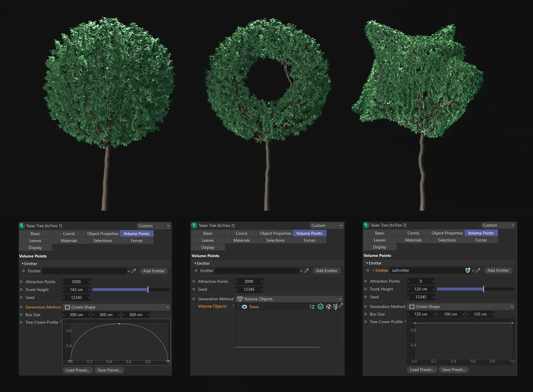This screenshot has width=533, height=392.
Task: Click eyedropper picker in toTree 3 Emitter row
Action: [478, 270]
